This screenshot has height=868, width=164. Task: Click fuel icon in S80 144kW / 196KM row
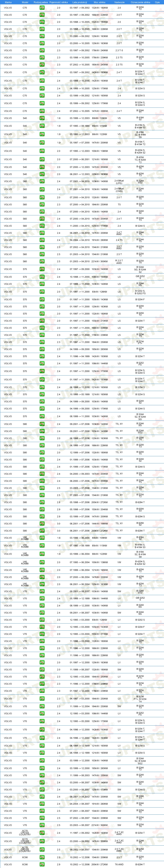point(42,523)
